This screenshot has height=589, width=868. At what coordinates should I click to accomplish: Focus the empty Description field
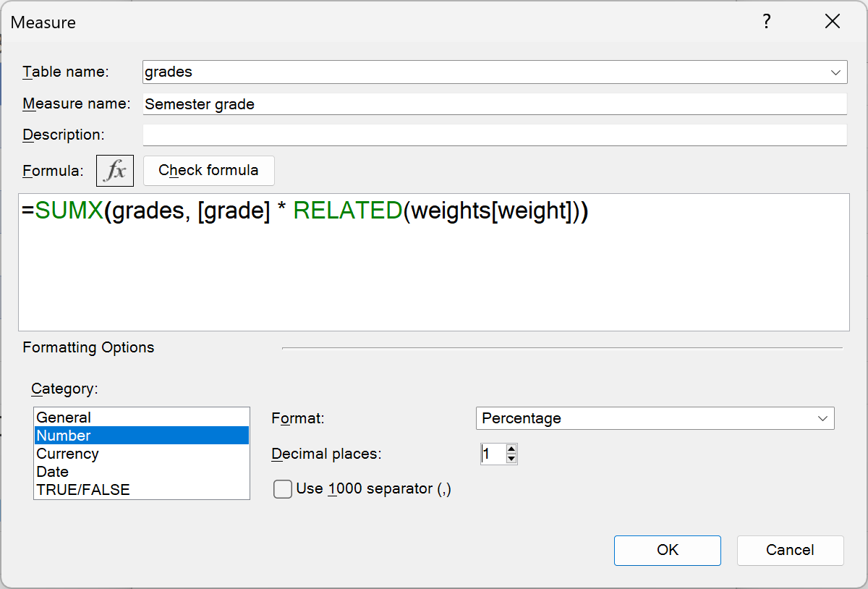[494, 135]
